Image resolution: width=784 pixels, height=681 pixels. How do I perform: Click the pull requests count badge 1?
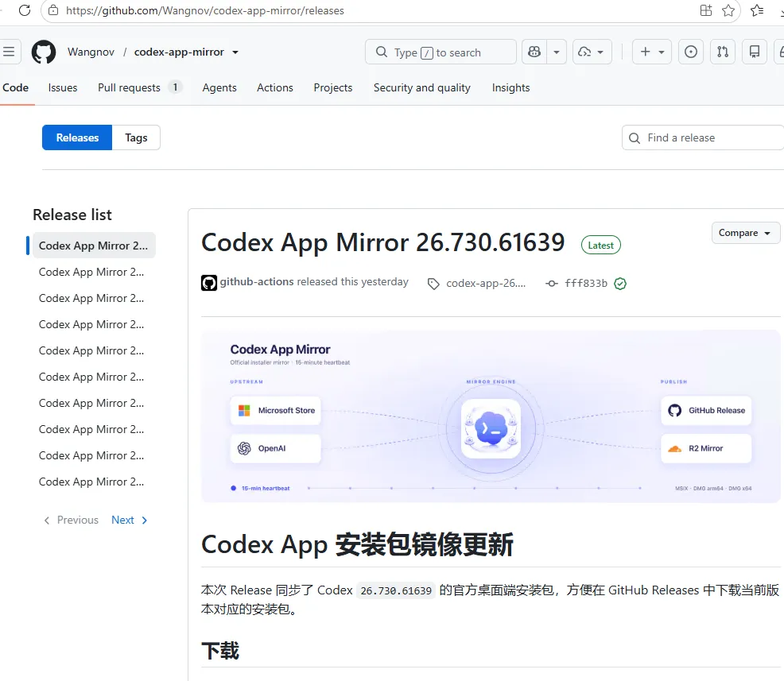[175, 87]
